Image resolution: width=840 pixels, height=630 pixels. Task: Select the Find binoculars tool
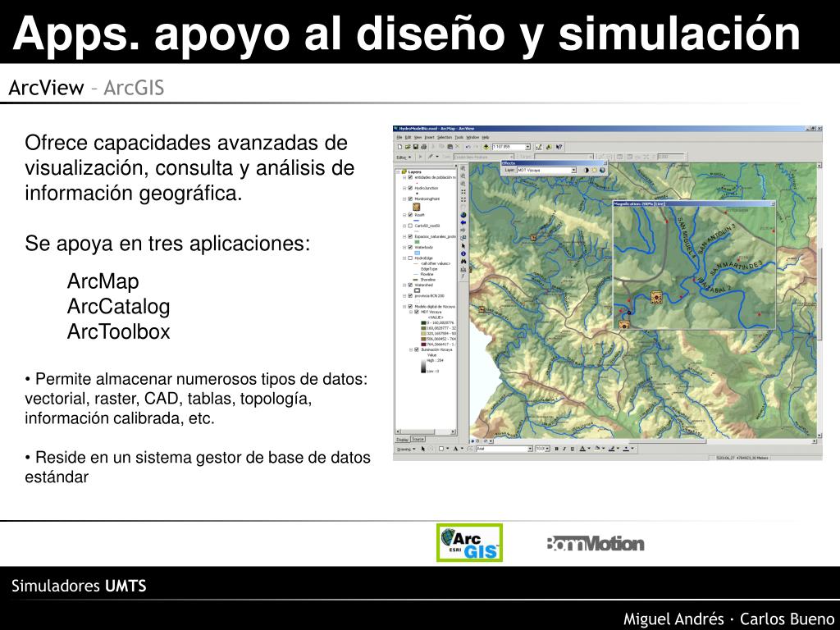pos(463,262)
